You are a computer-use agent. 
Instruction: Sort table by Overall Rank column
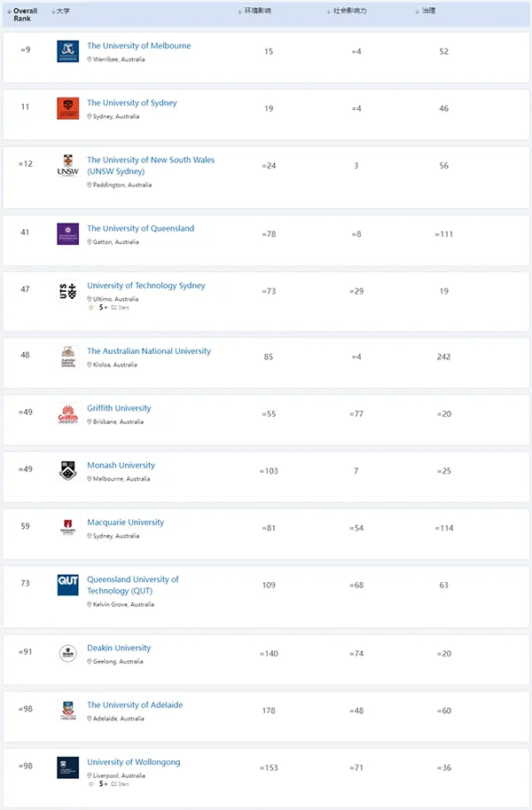(25, 14)
